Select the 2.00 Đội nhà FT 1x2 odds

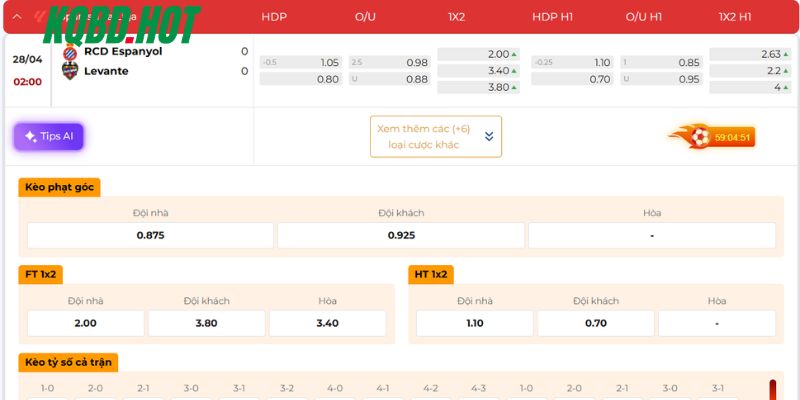86,323
